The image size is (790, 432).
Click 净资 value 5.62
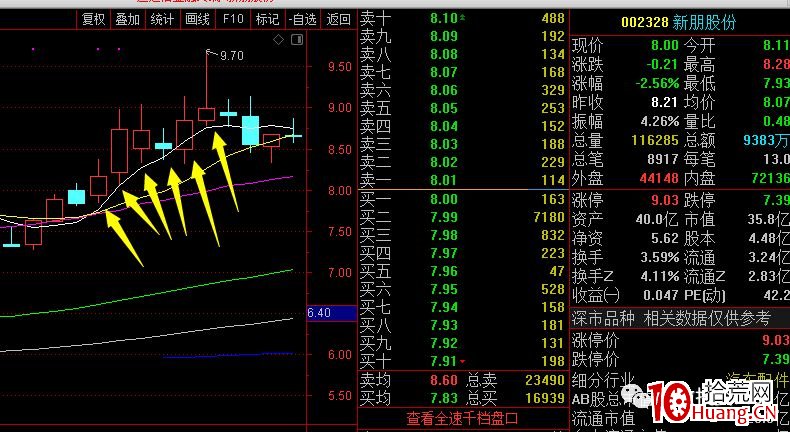click(x=665, y=238)
